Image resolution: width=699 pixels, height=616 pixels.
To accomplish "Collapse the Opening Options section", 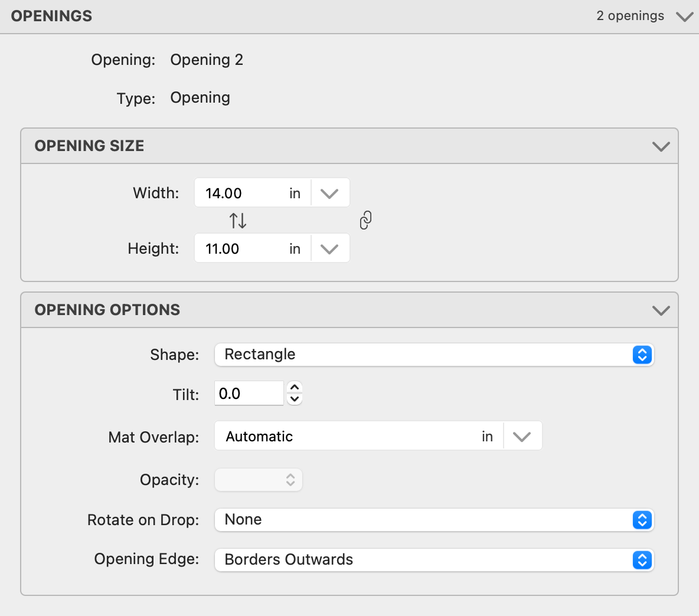I will [x=661, y=310].
